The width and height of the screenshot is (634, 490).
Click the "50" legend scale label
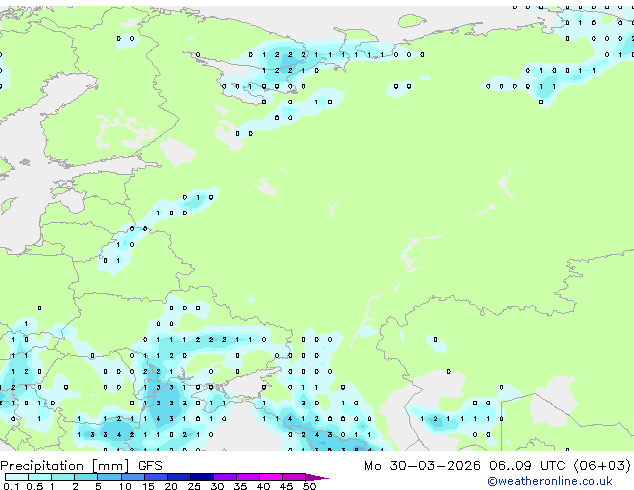310,486
